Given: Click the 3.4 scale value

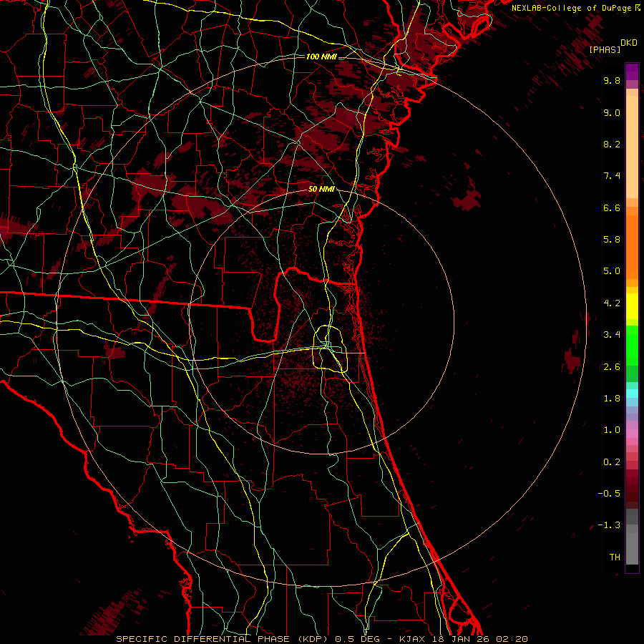Looking at the screenshot, I should click(612, 335).
